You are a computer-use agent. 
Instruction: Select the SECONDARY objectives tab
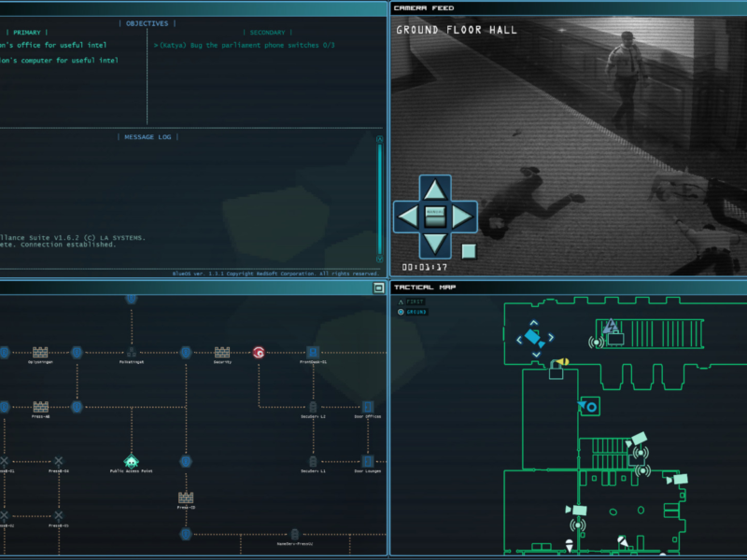tap(268, 32)
